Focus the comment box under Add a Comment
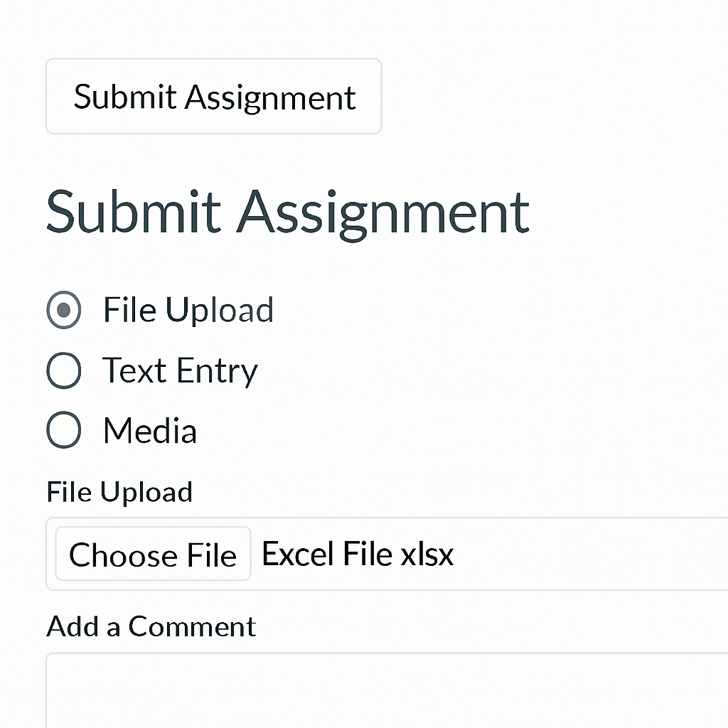This screenshot has width=728, height=728. point(384,690)
